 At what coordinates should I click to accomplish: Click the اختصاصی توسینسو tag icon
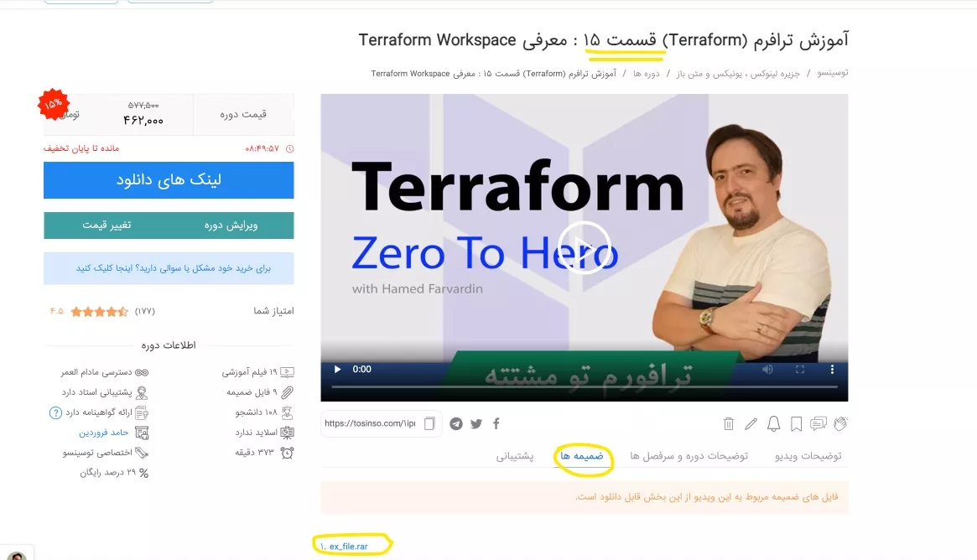[142, 453]
